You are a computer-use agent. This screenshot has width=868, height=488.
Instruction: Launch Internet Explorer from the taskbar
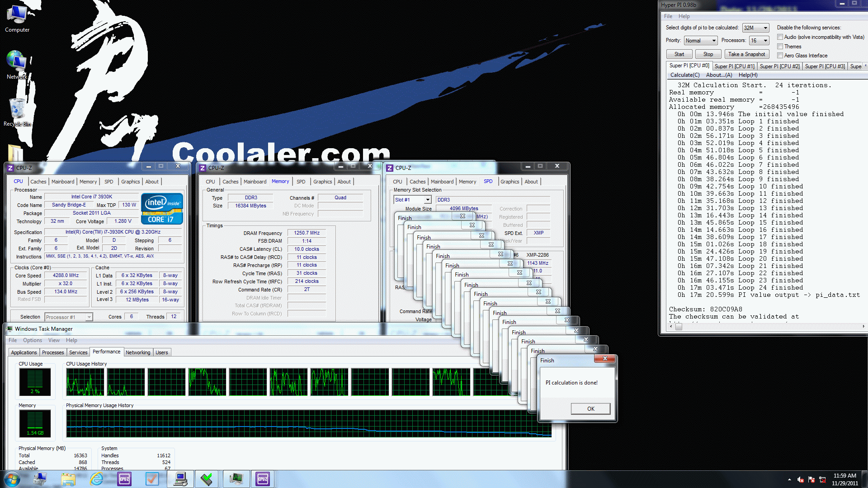pos(96,479)
